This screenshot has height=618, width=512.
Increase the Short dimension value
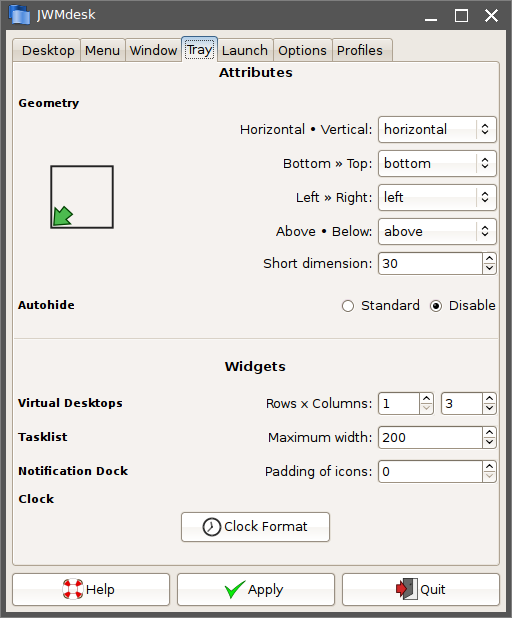(489, 258)
